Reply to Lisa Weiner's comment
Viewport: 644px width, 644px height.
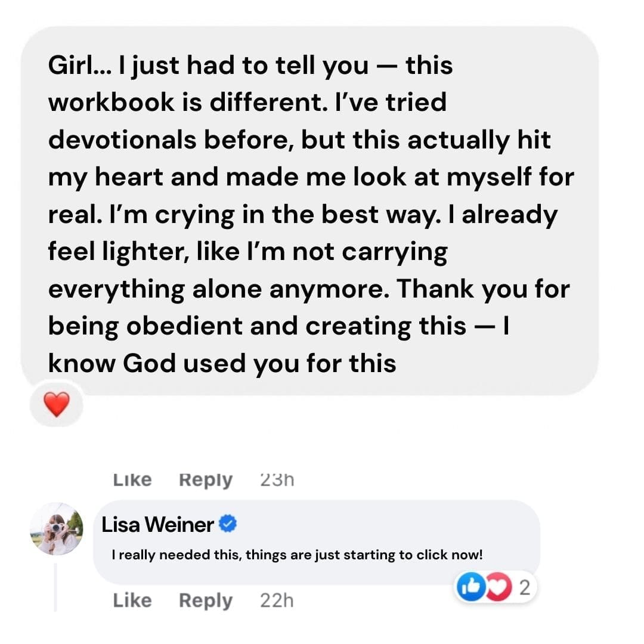[206, 600]
